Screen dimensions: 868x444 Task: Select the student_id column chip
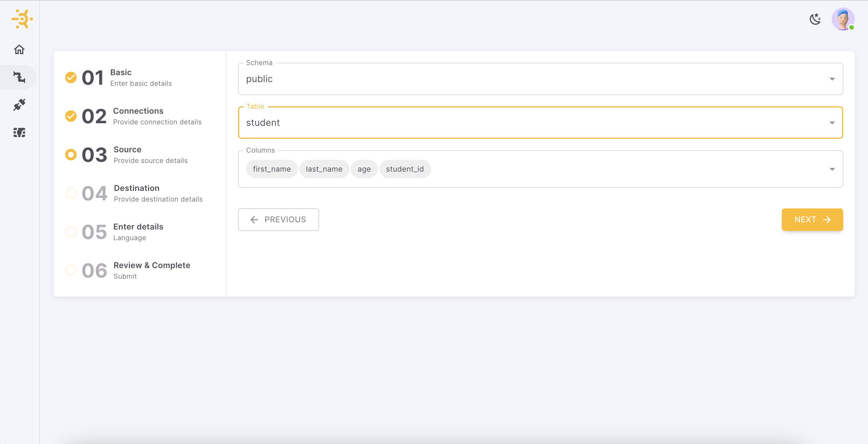pyautogui.click(x=405, y=169)
